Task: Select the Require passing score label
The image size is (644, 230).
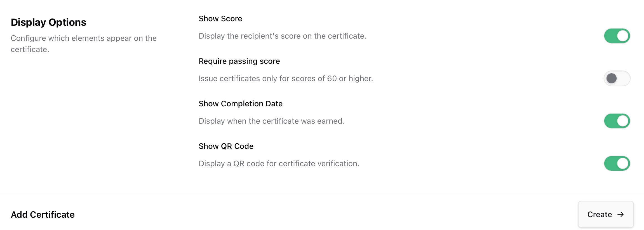Action: tap(239, 61)
